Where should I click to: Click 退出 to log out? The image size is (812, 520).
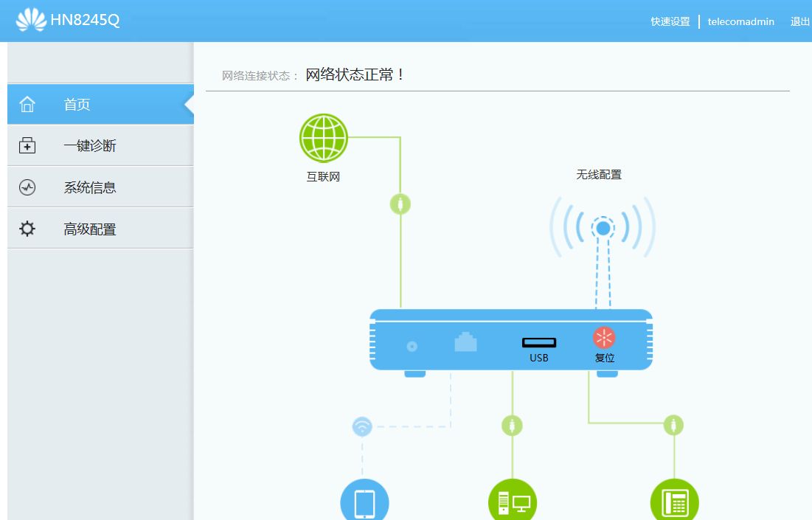[799, 21]
